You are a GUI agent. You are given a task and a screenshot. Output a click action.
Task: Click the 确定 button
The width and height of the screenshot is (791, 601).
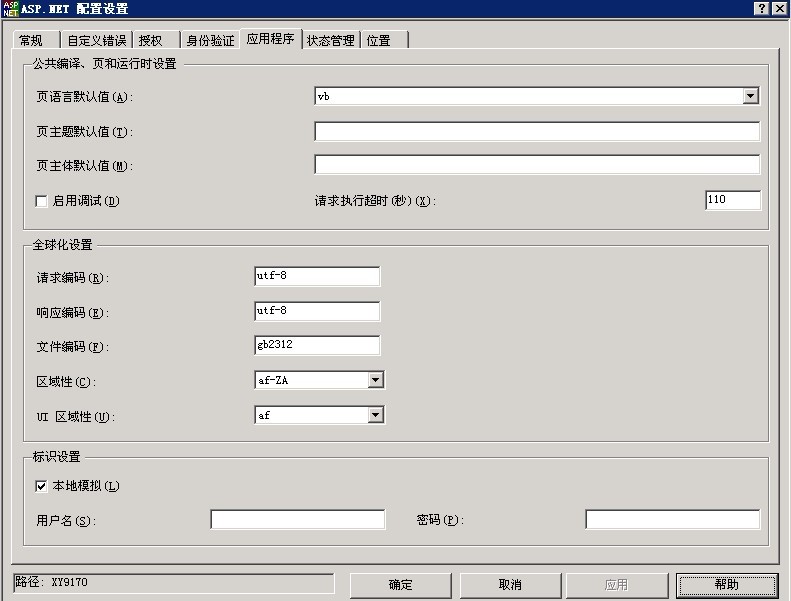click(401, 585)
